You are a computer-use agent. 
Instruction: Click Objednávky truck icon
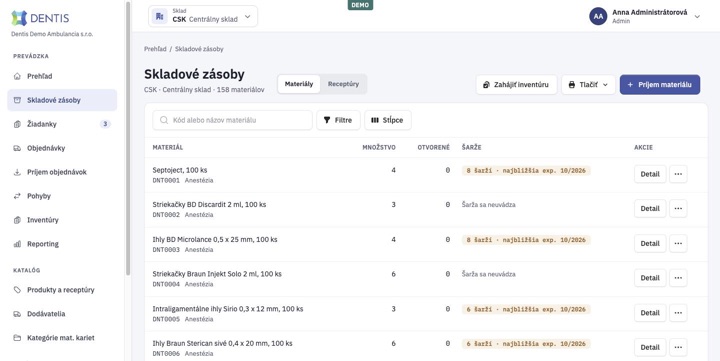tap(17, 148)
